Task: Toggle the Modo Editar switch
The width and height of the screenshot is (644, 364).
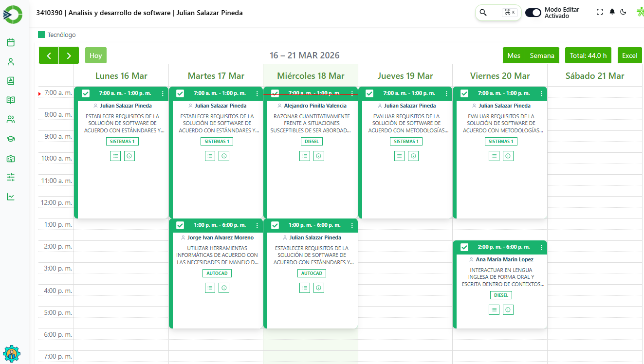Action: 533,13
